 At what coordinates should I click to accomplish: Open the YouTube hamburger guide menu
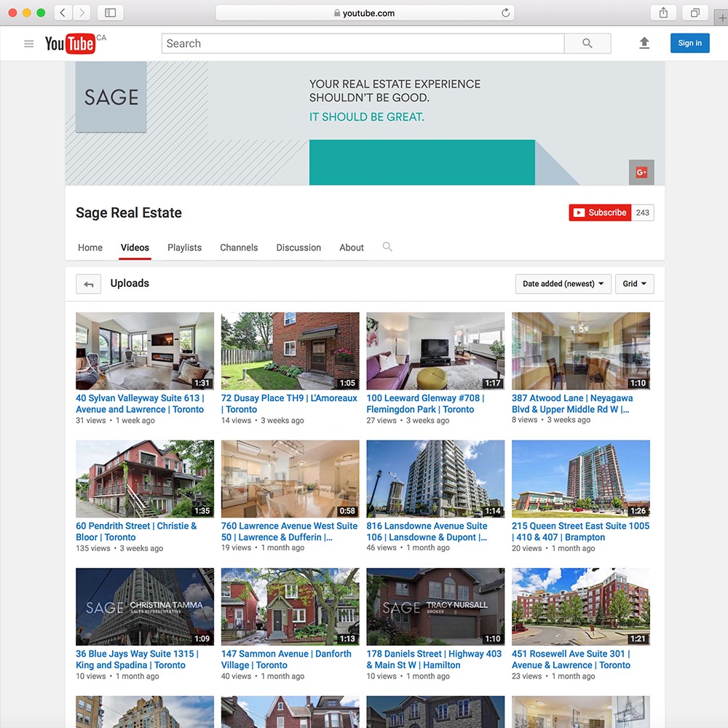[x=29, y=44]
